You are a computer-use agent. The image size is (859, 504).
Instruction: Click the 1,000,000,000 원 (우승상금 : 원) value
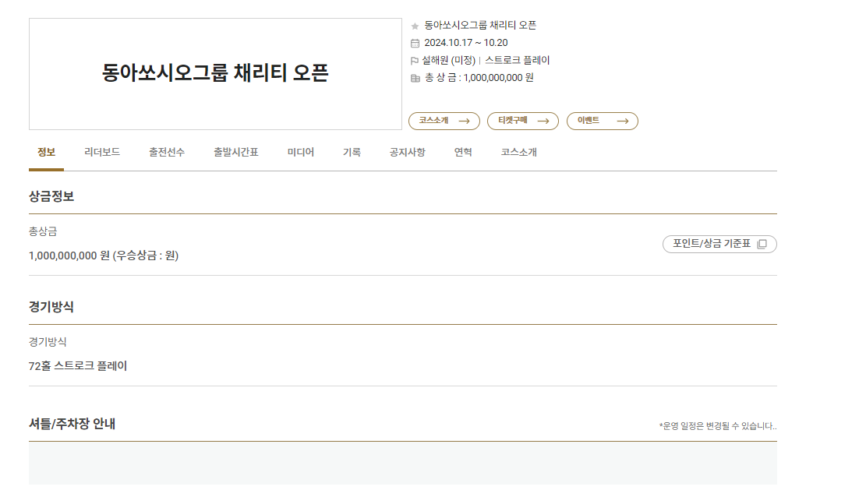pyautogui.click(x=104, y=256)
